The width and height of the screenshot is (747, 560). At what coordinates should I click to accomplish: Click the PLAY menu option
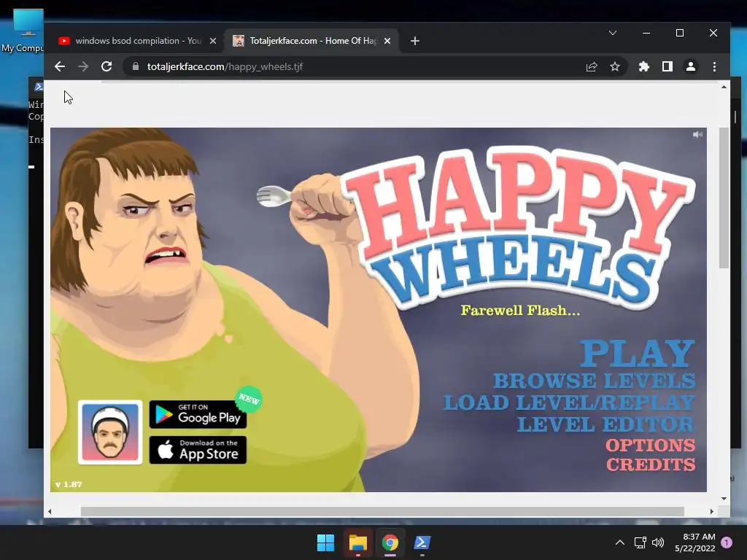[x=637, y=353]
